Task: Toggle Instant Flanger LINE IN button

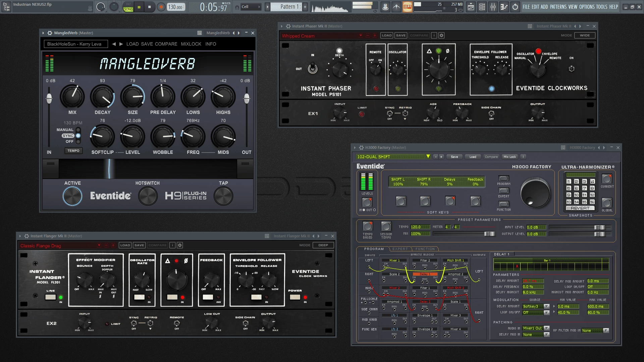Action: point(51,297)
